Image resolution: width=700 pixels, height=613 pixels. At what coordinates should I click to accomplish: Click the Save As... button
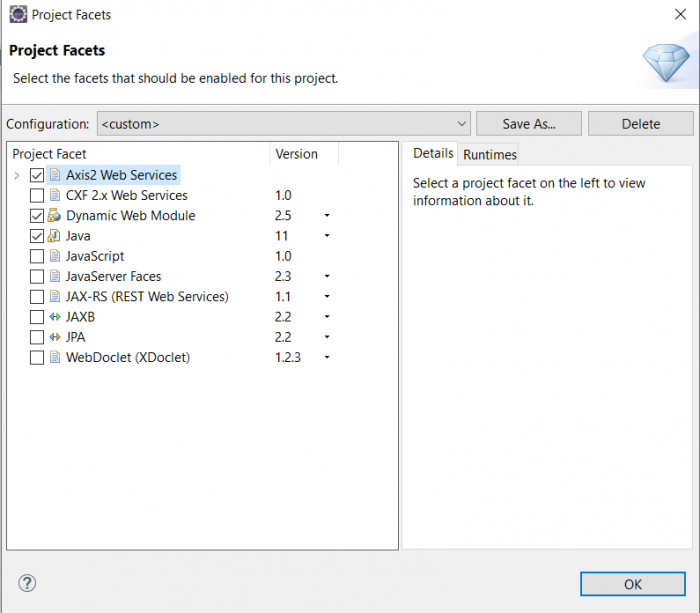(x=529, y=124)
